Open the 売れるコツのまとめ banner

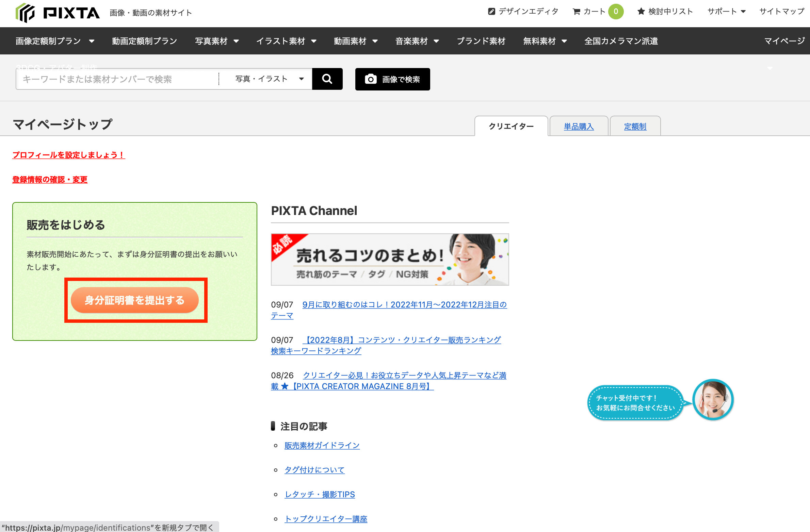click(x=390, y=260)
